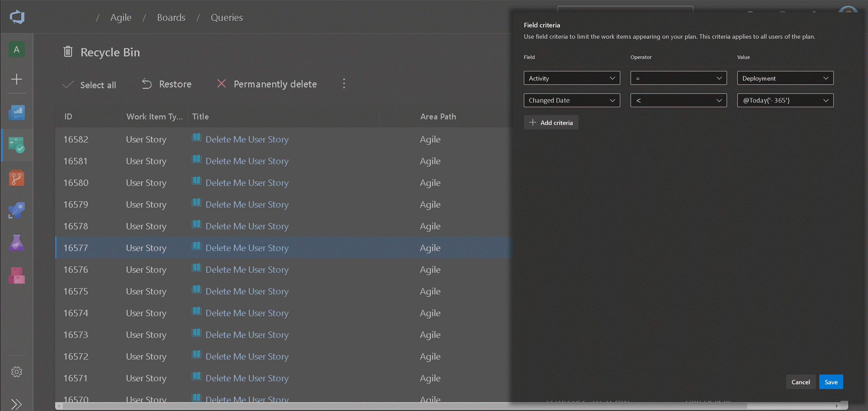
Task: Open Project settings via the gear icon
Action: (x=16, y=372)
